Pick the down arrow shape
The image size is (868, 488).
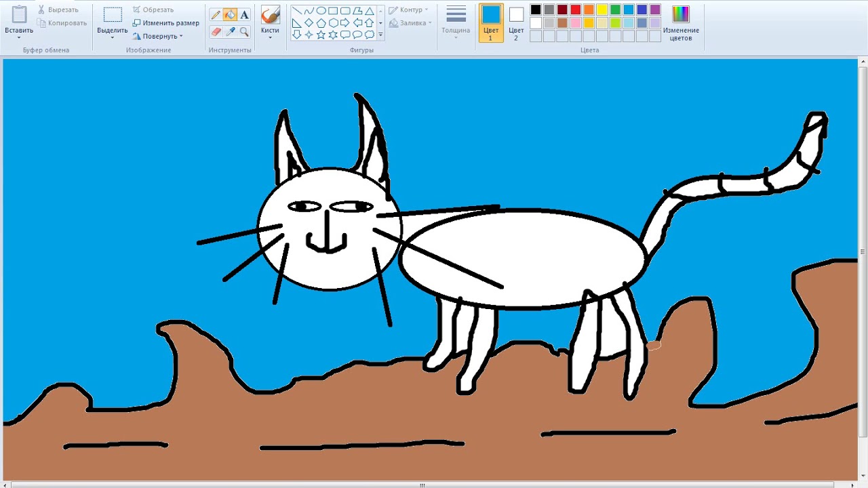pyautogui.click(x=297, y=35)
